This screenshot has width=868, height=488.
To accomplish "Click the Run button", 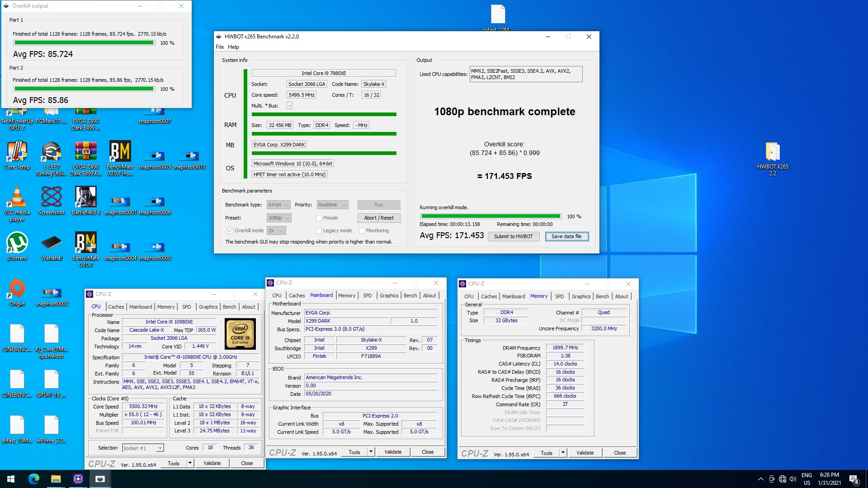I will click(379, 205).
